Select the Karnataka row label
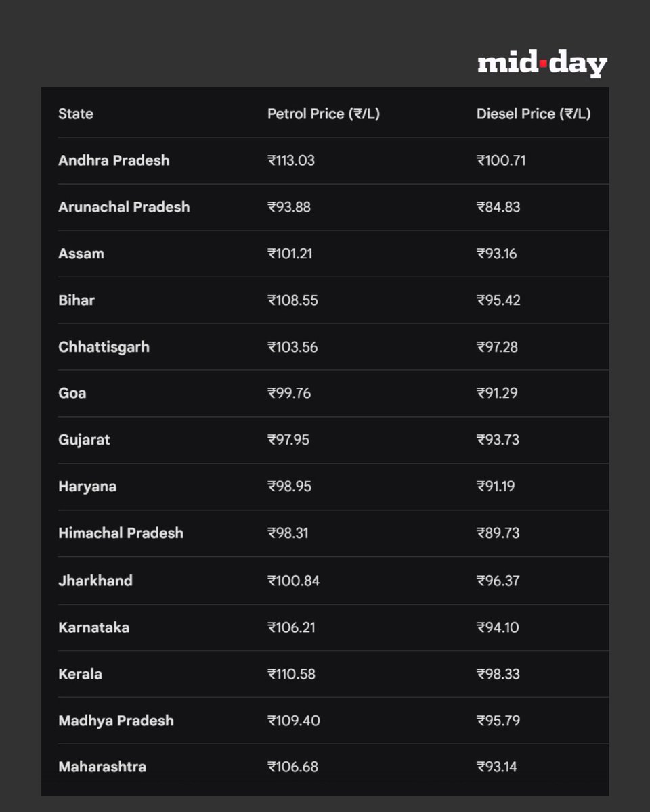The width and height of the screenshot is (650, 812). tap(93, 627)
